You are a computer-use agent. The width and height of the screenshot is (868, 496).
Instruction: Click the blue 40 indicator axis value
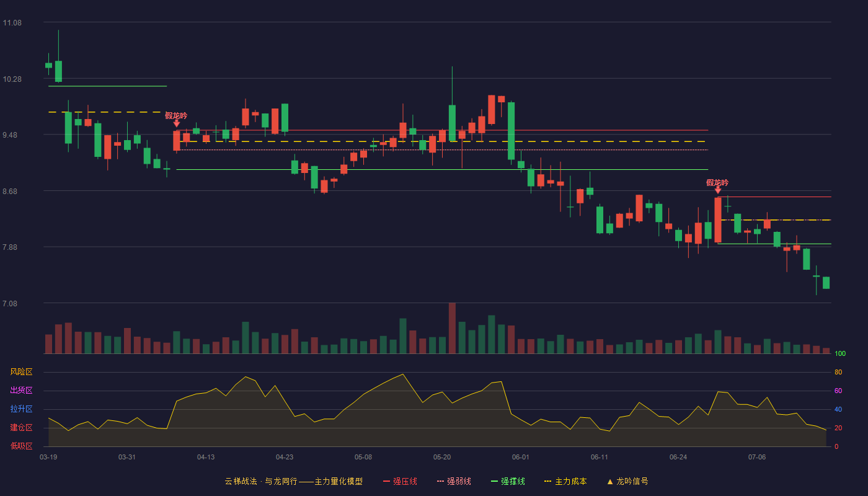tap(838, 409)
